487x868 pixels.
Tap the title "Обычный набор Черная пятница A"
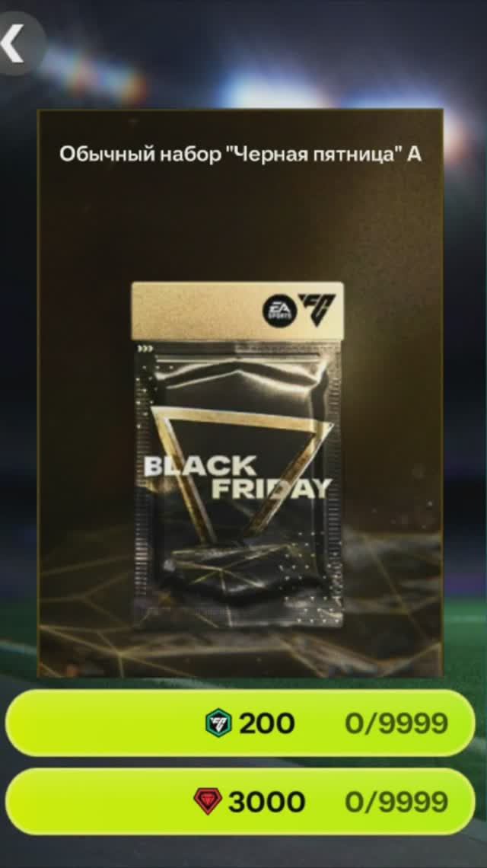(240, 155)
